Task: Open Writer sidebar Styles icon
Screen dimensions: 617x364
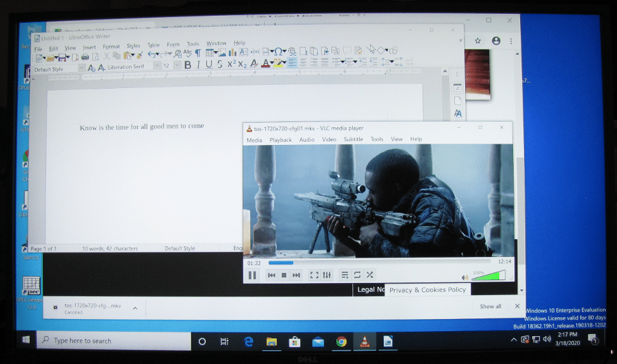Action: 457,113
